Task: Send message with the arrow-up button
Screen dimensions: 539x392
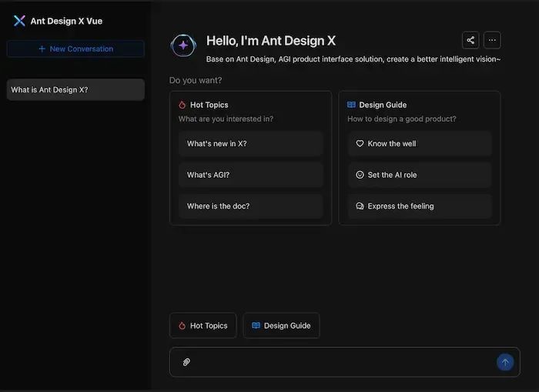Action: coord(505,362)
